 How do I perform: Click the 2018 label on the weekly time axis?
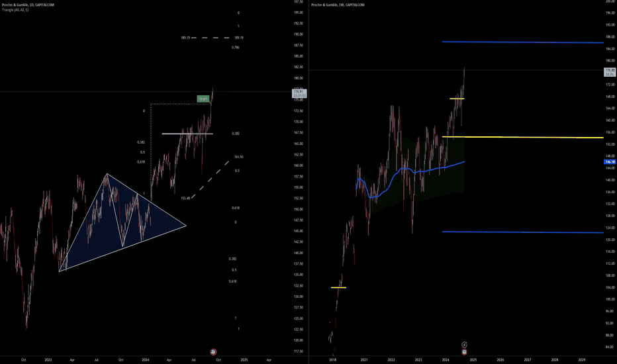pyautogui.click(x=332, y=359)
